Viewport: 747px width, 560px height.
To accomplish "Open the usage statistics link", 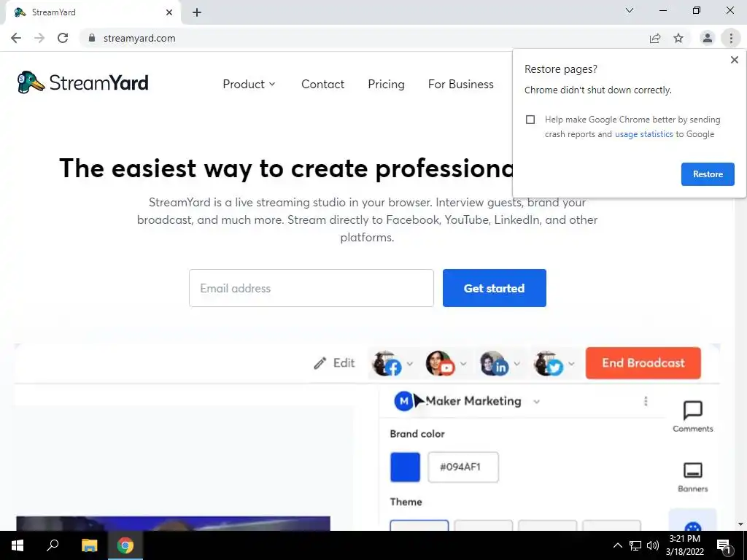I will (643, 134).
